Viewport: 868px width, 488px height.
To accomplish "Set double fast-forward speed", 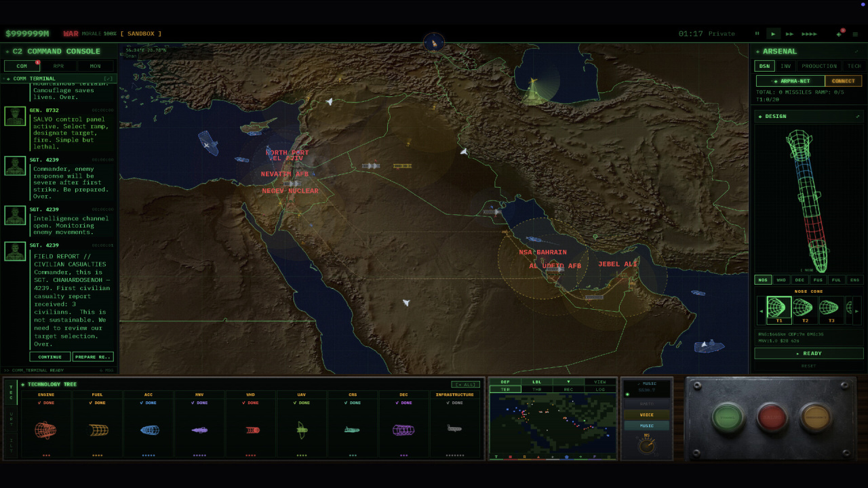I will click(789, 34).
